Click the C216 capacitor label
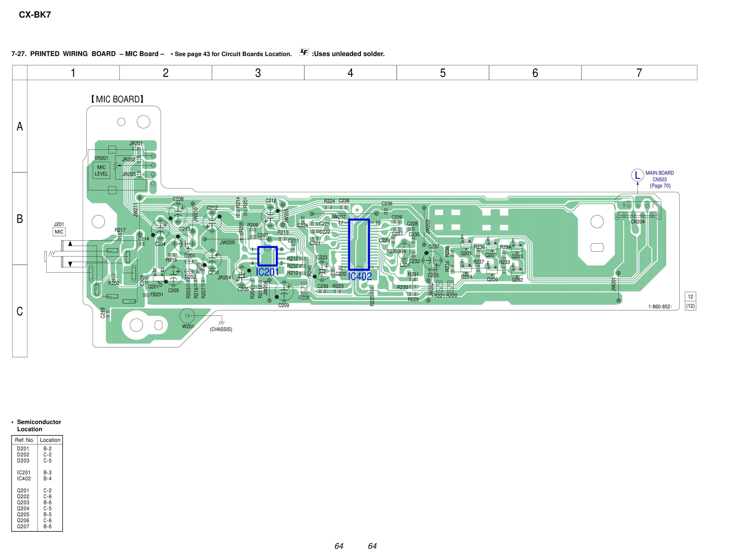This screenshot has width=745, height=560. [271, 201]
